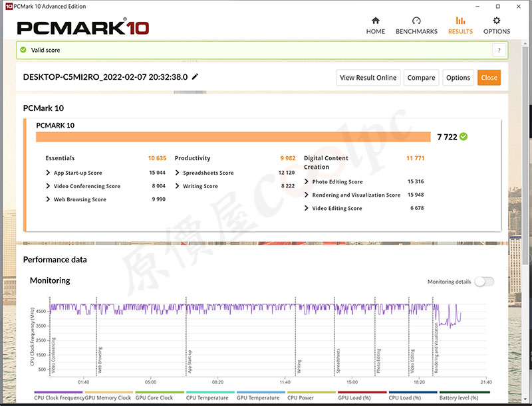This screenshot has height=406, width=532.
Task: Expand Writing Score details
Action: point(177,186)
